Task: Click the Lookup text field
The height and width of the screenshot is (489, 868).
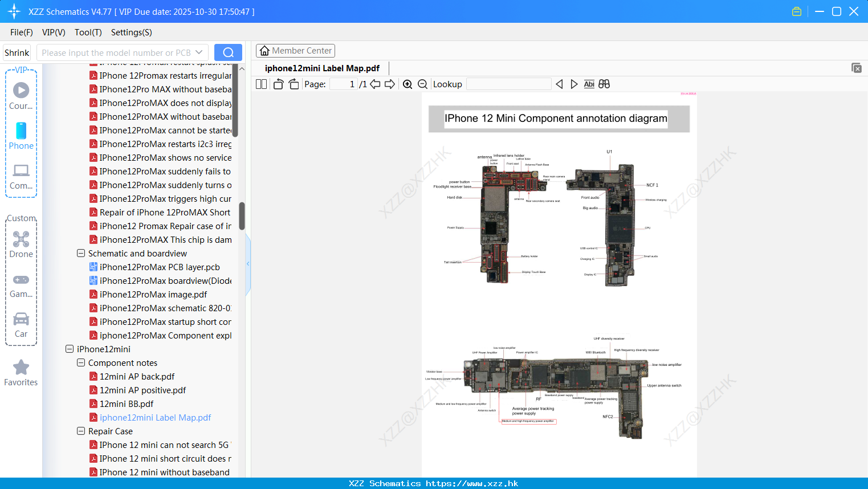Action: 508,84
